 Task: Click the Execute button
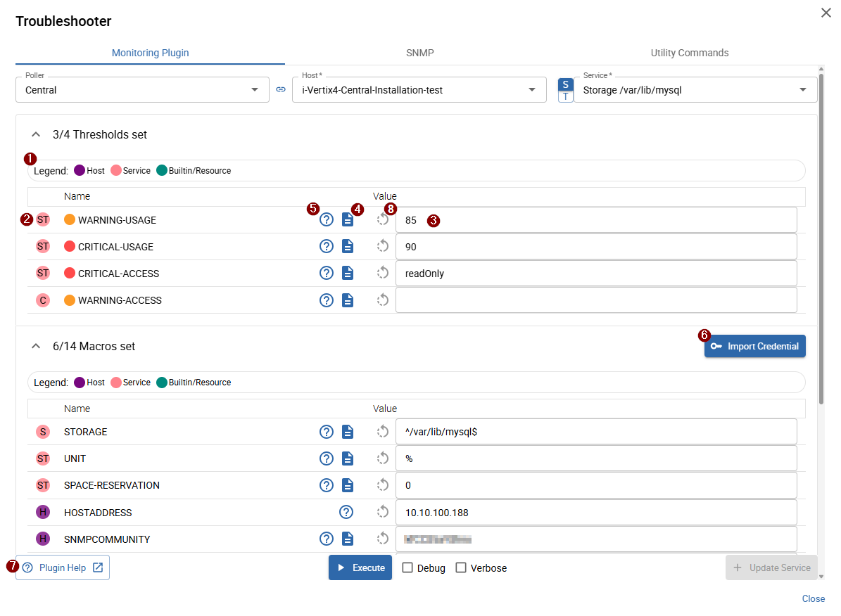(360, 568)
